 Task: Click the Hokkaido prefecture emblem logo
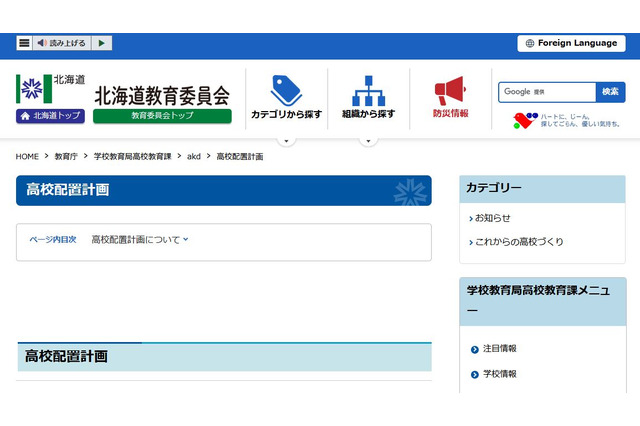pyautogui.click(x=34, y=89)
